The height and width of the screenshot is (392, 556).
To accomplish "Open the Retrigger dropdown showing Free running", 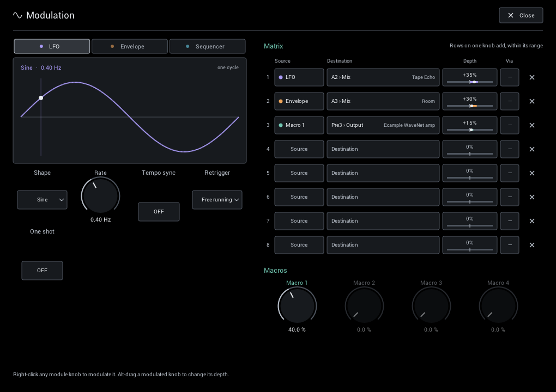I will 217,200.
